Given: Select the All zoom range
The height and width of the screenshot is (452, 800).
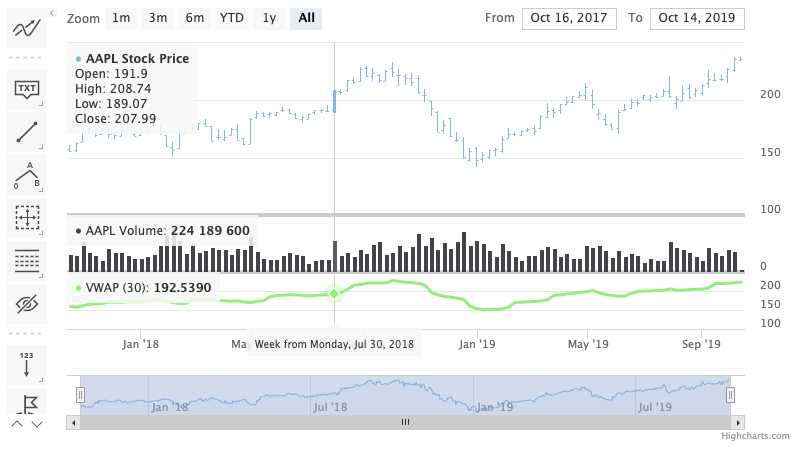Looking at the screenshot, I should (x=306, y=18).
